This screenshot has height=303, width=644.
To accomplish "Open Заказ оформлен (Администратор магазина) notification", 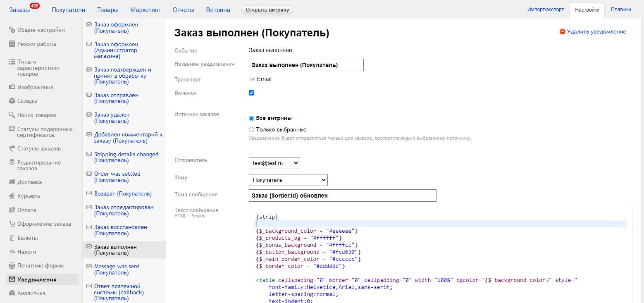I will click(117, 50).
